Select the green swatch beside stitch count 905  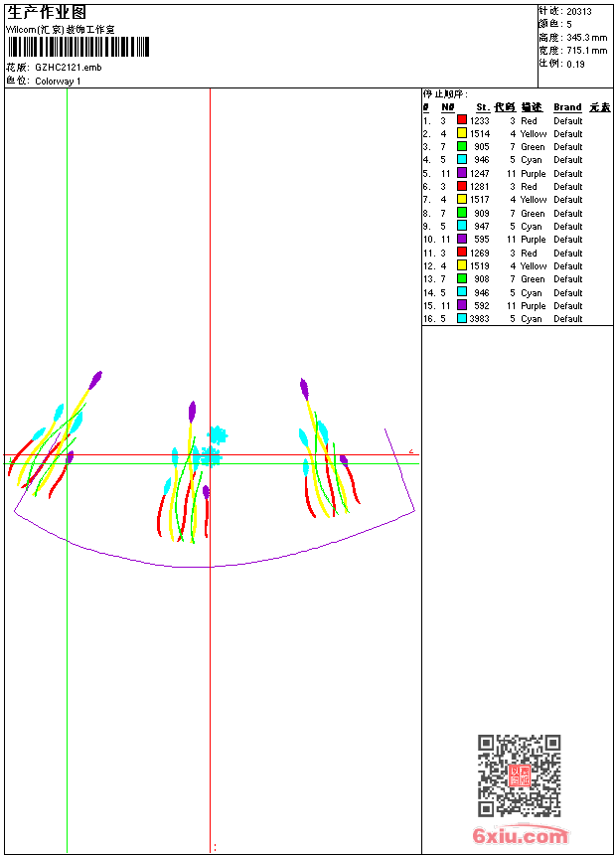[x=462, y=146]
